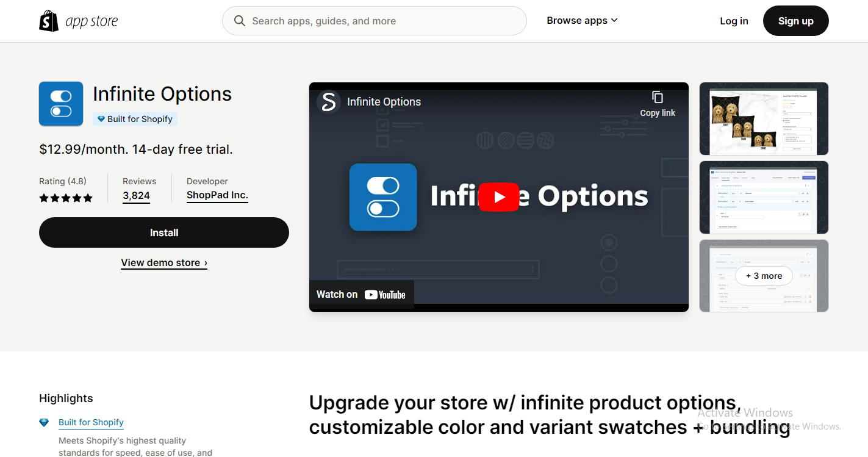The image size is (868, 457).
Task: Open the View demo store link
Action: 164,263
